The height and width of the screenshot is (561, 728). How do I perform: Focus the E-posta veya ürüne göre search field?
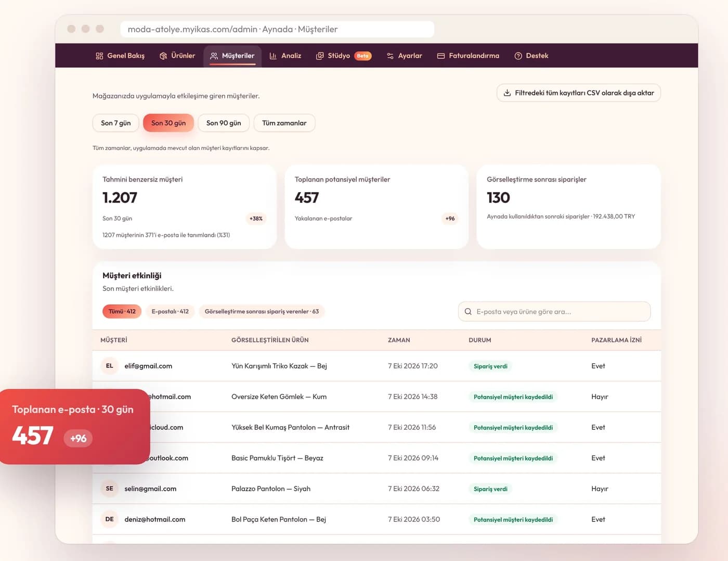click(554, 312)
